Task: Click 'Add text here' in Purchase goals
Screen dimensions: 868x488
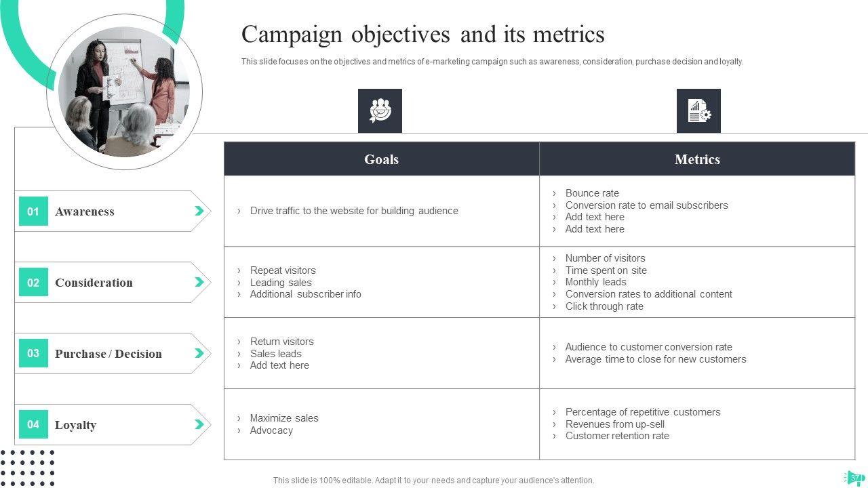Action: (279, 365)
